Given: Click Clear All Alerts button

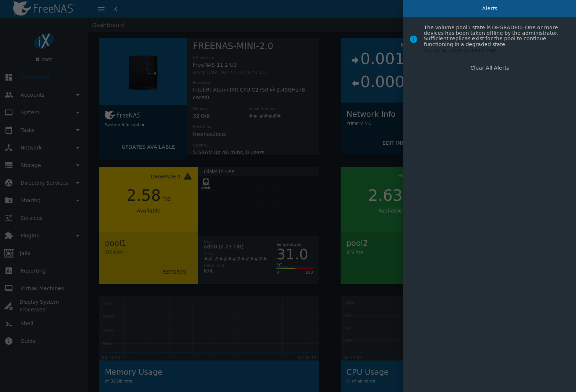Looking at the screenshot, I should 489,68.
